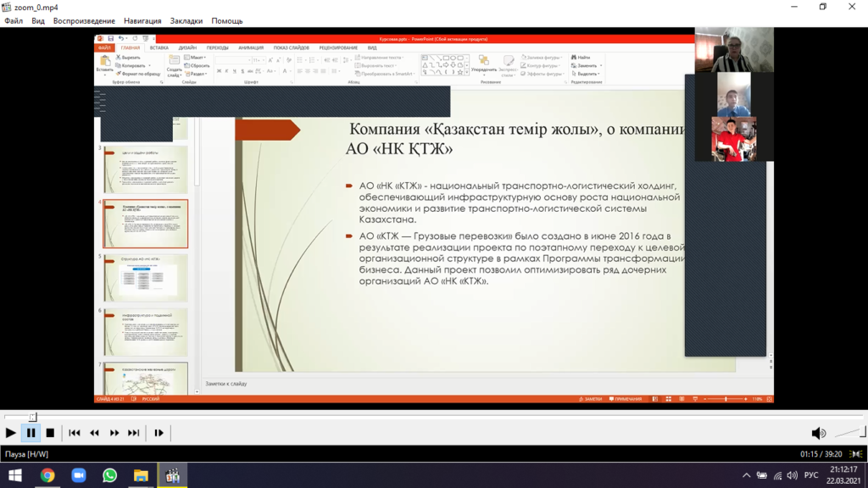
Task: Click Формат по образцу
Action: click(138, 74)
